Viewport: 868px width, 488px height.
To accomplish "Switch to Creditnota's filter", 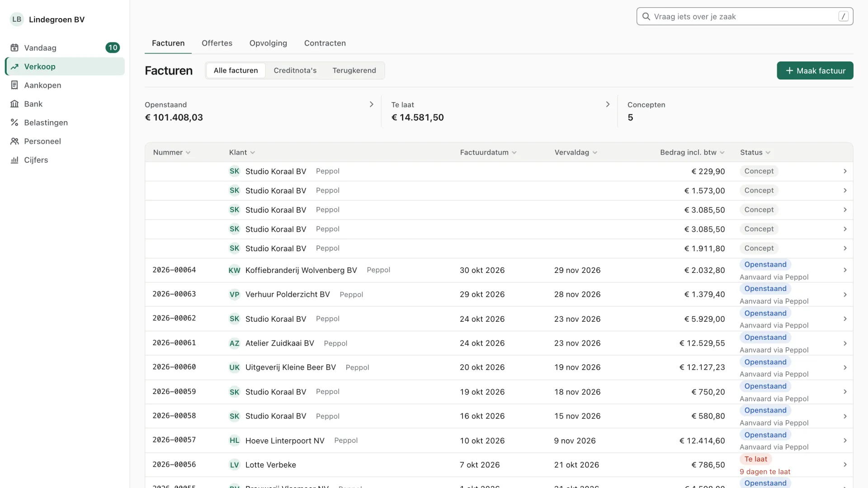I will click(x=295, y=70).
